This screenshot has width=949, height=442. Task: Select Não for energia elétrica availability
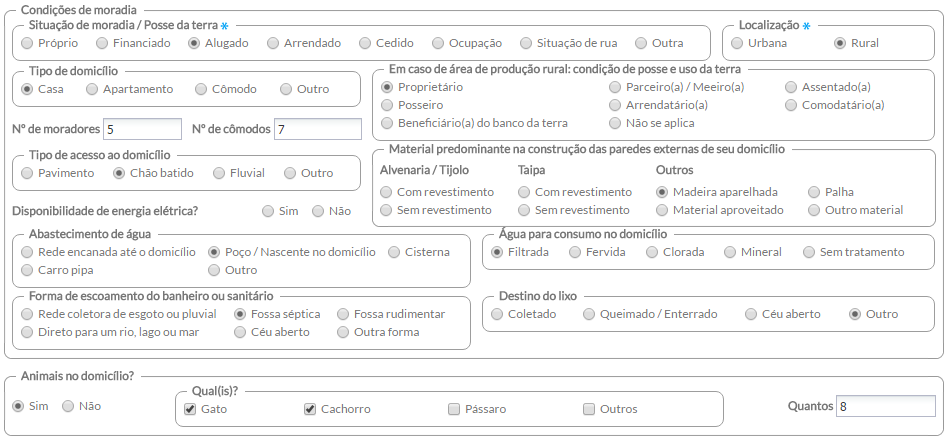tap(318, 211)
